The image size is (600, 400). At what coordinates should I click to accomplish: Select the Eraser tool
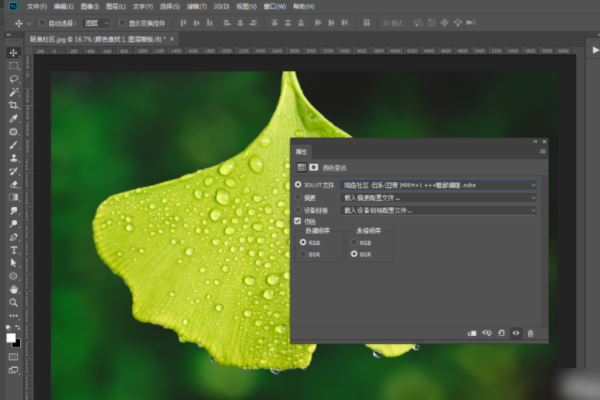14,184
